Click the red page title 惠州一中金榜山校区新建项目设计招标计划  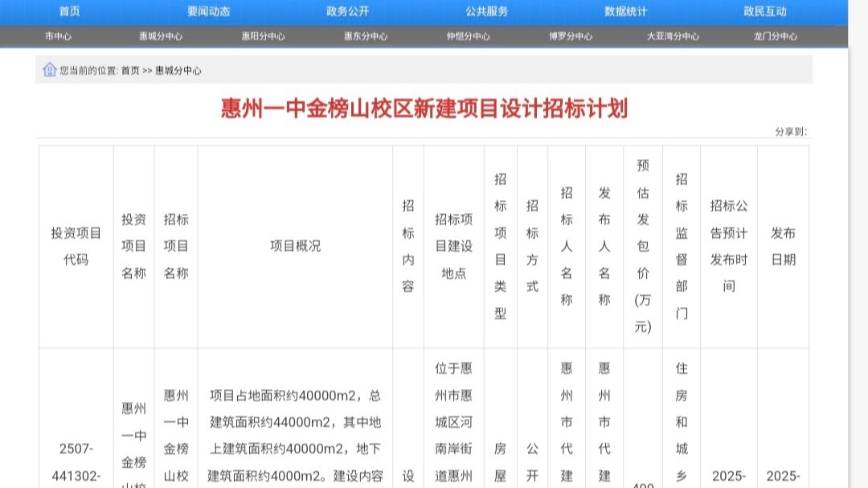coord(424,109)
